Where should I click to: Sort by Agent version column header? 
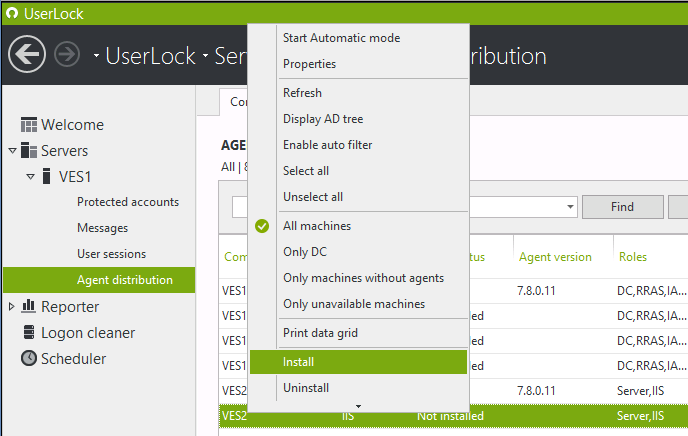(555, 257)
